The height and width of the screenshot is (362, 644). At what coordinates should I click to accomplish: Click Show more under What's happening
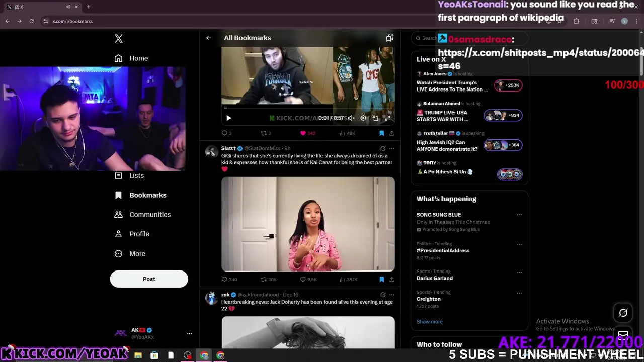pyautogui.click(x=430, y=322)
